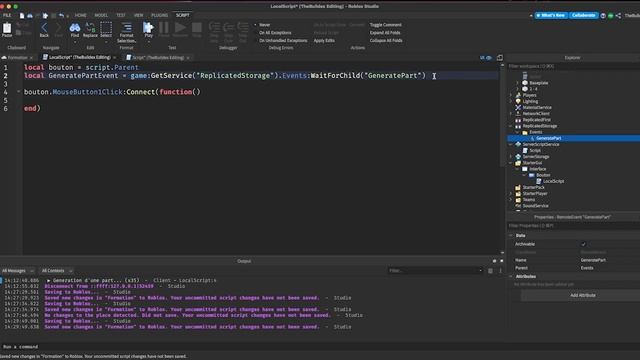The image size is (640, 360).
Task: Collapse the StarterGui node
Action: 511,162
